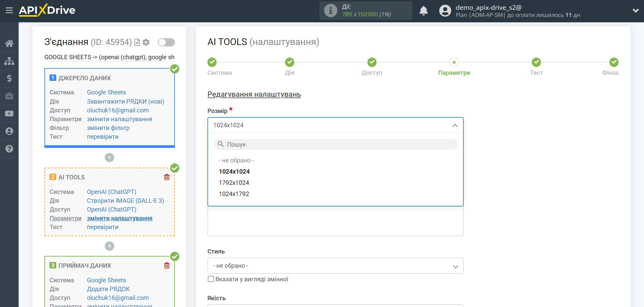Image resolution: width=644 pixels, height=307 pixels.
Task: Check 'Вказати у вигляді змінної' checkbox
Action: pyautogui.click(x=211, y=279)
